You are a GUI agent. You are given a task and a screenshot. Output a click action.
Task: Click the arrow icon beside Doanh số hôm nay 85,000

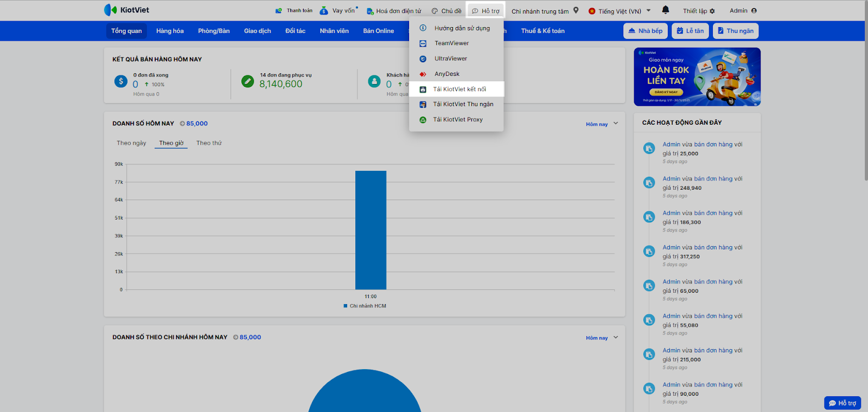point(182,124)
